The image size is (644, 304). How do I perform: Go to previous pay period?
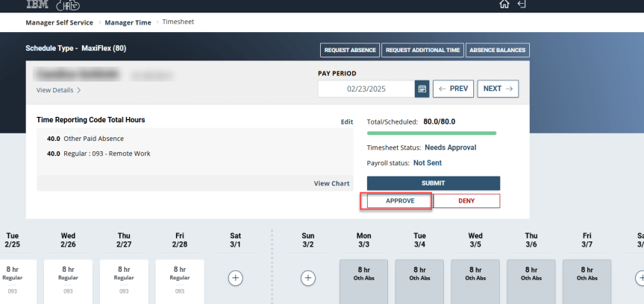coord(453,89)
